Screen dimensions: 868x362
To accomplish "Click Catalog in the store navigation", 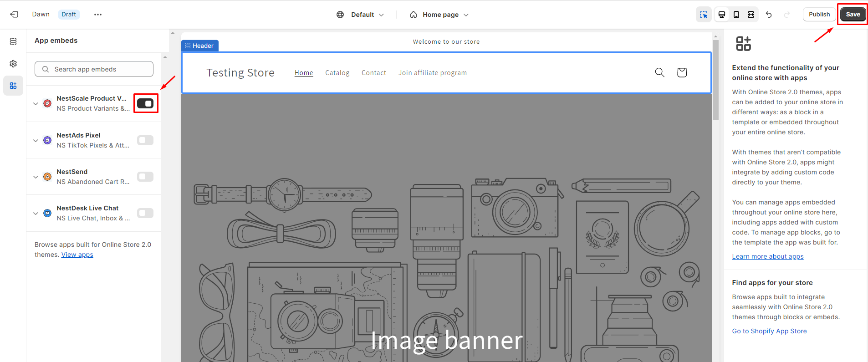I will (x=337, y=73).
